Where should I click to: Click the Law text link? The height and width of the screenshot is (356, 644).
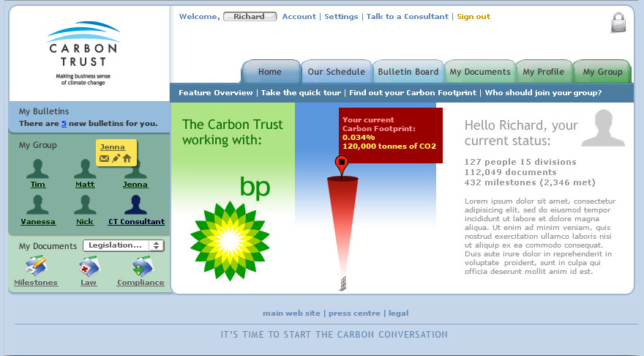(89, 283)
